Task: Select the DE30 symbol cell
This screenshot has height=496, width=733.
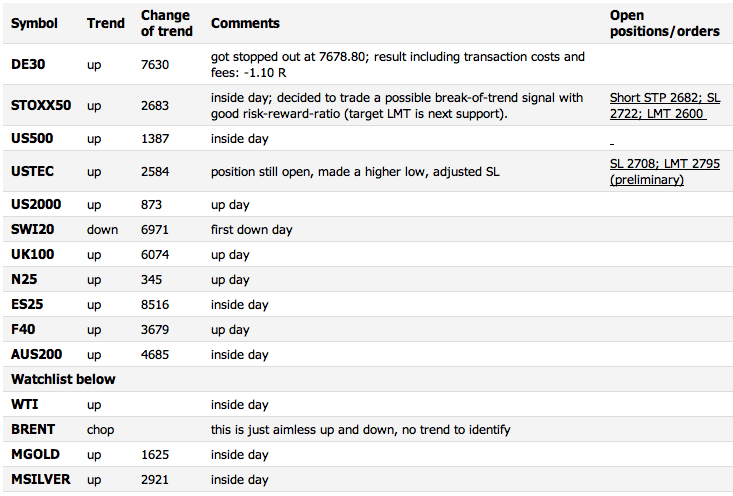Action: (x=28, y=65)
